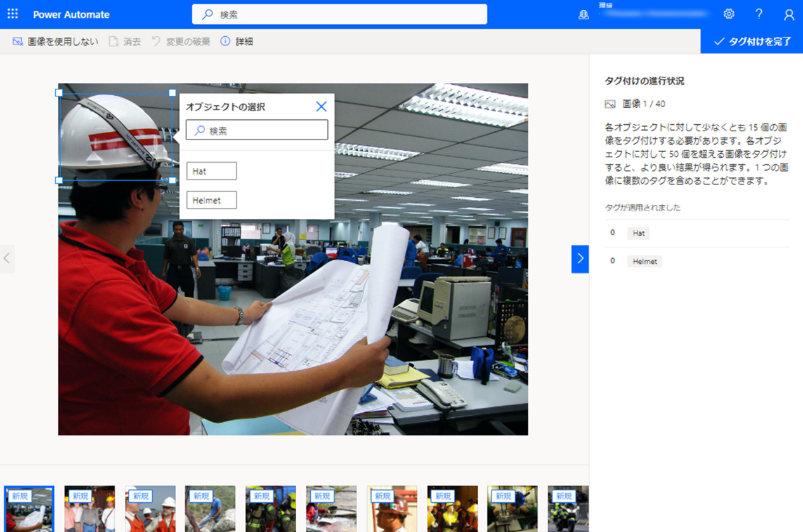Image resolution: width=803 pixels, height=532 pixels.
Task: Click the Helmet tag in progress panel
Action: pyautogui.click(x=644, y=261)
